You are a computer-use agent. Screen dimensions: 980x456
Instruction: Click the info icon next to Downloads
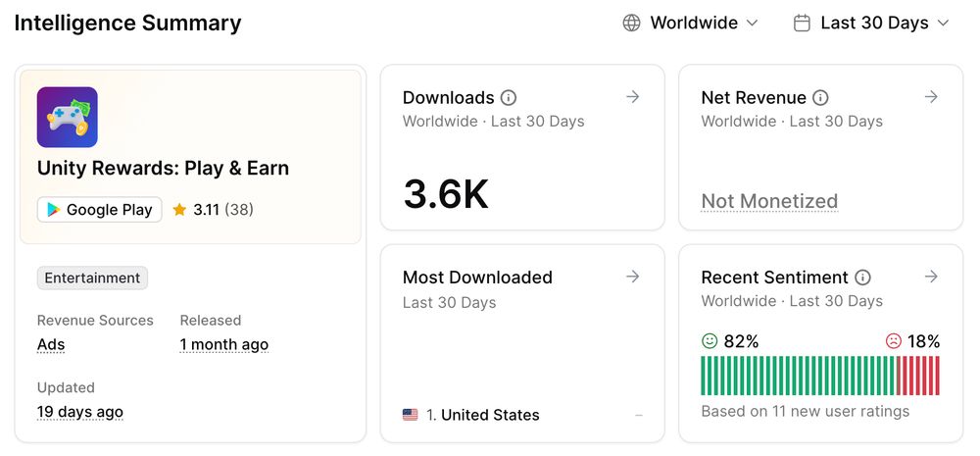[509, 97]
